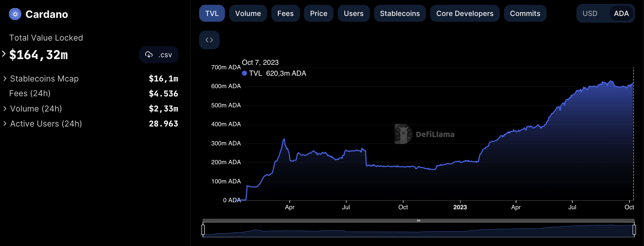This screenshot has height=246, width=644.
Task: Switch denomination to USD
Action: [590, 13]
